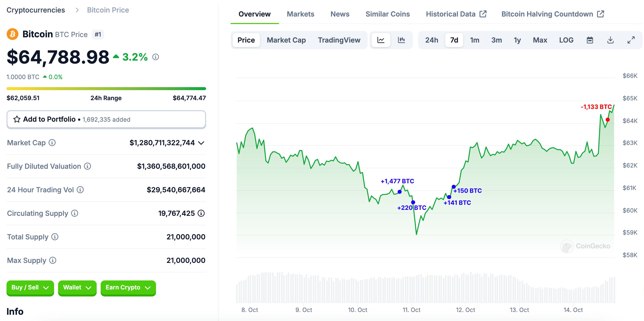This screenshot has width=644, height=321.
Task: Click the Info section heading
Action: (15, 311)
